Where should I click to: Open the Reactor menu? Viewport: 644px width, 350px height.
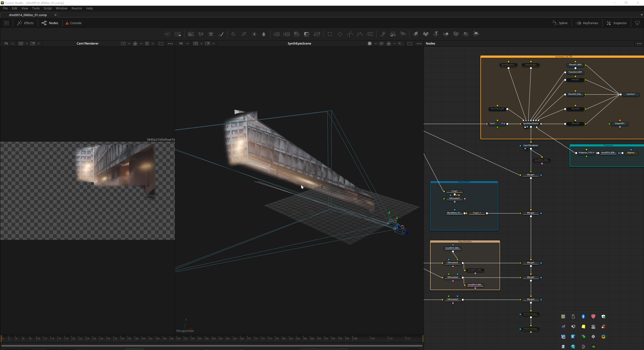coord(76,8)
